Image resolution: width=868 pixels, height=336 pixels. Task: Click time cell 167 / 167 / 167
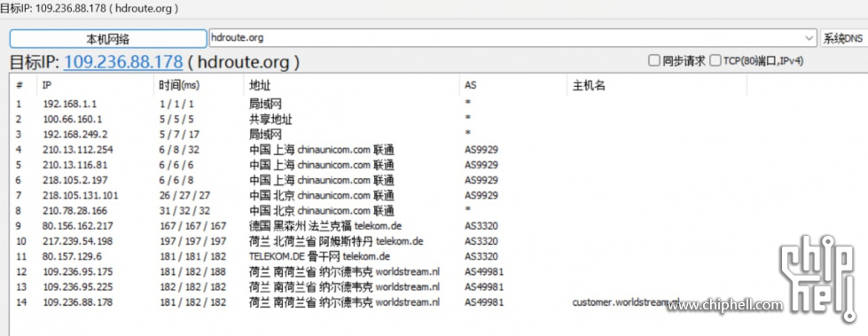192,226
